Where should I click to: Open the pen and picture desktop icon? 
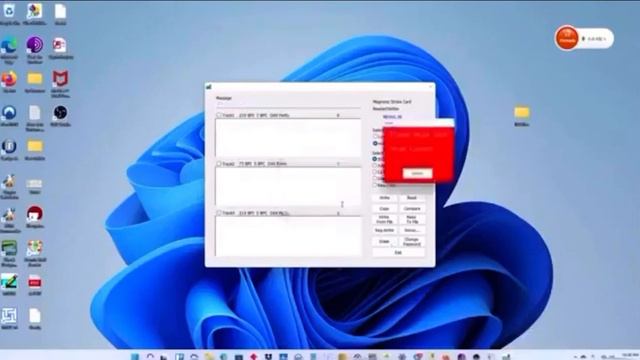[x=9, y=282]
